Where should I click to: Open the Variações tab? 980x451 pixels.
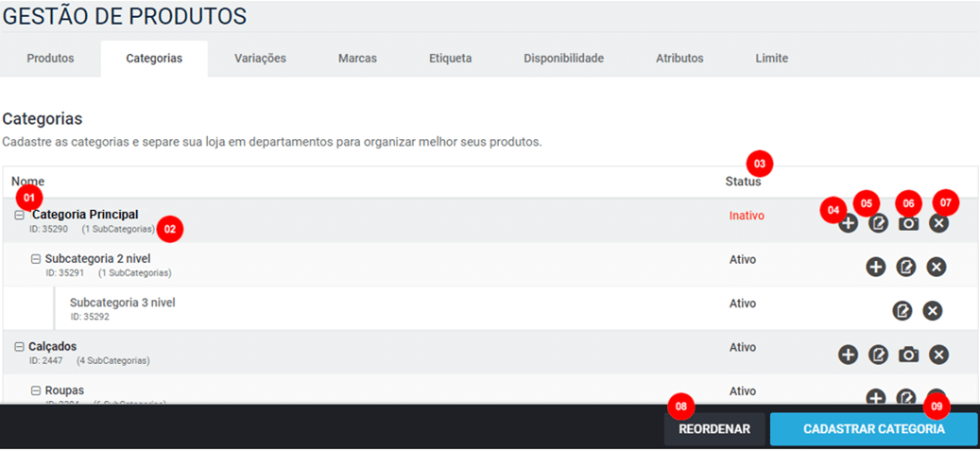[x=260, y=59]
